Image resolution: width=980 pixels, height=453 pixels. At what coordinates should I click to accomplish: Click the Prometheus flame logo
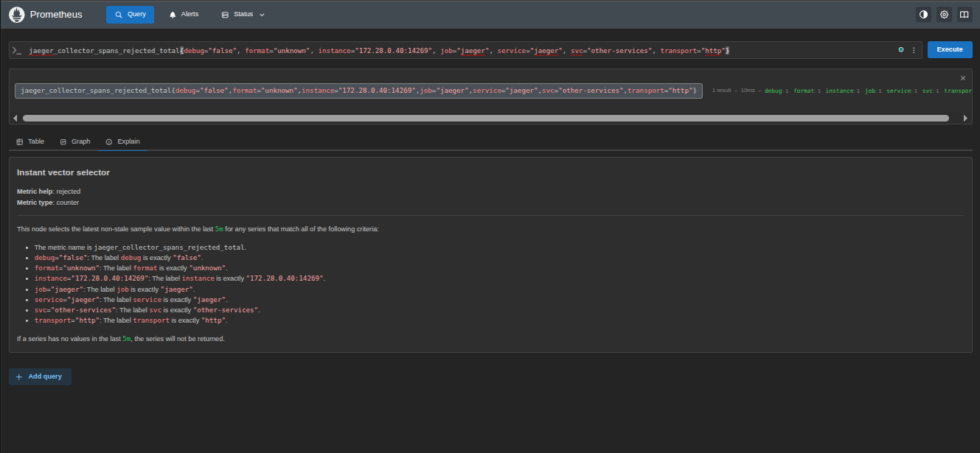coord(17,15)
